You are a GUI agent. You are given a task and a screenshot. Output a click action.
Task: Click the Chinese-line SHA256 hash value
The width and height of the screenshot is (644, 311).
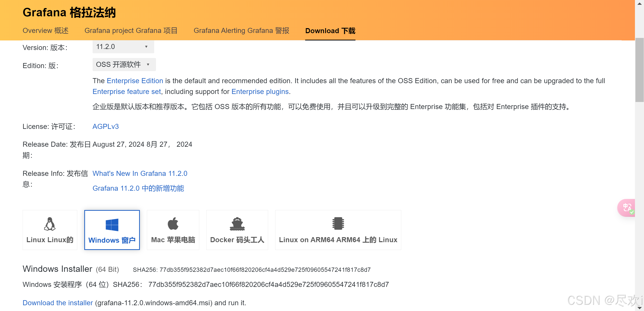click(269, 285)
